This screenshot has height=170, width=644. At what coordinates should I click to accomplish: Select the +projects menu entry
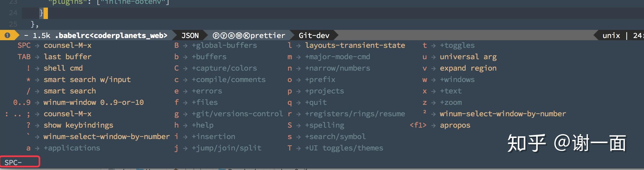324,91
